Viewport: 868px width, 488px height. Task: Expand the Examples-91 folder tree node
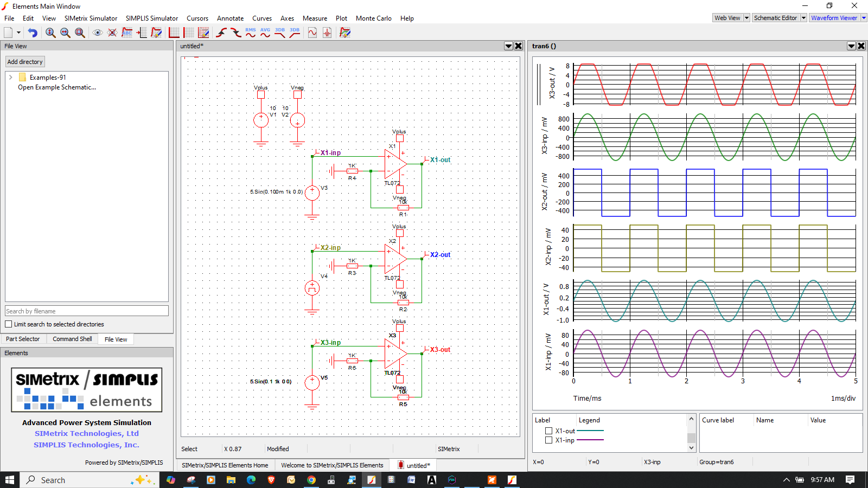click(10, 77)
